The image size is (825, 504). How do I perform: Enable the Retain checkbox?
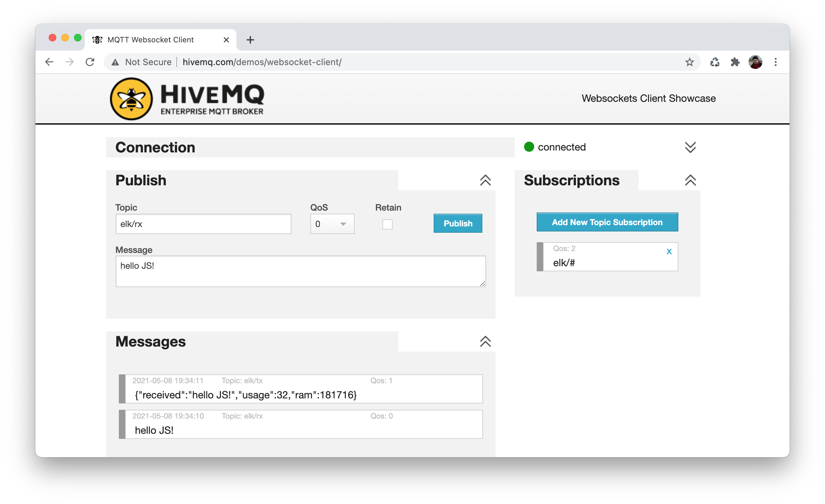click(387, 224)
